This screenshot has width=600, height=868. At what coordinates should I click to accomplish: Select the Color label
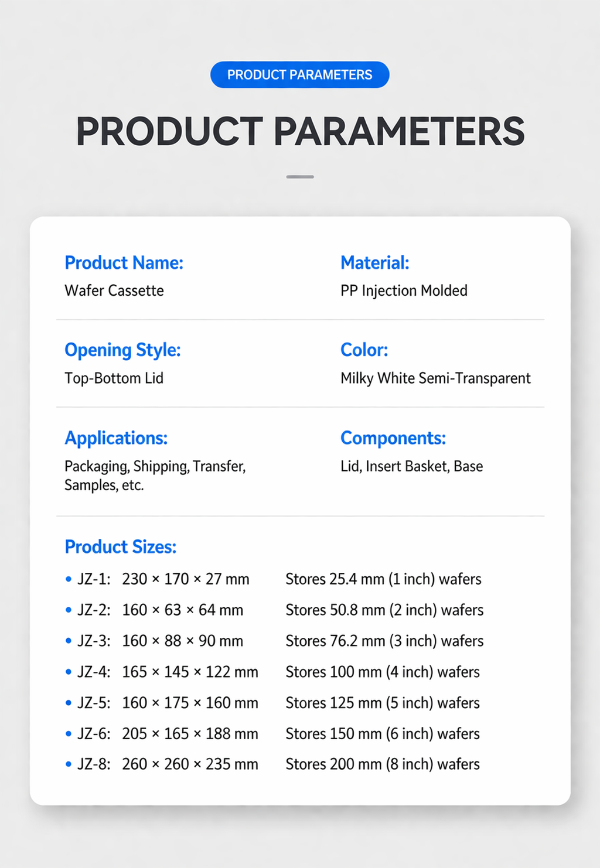364,350
